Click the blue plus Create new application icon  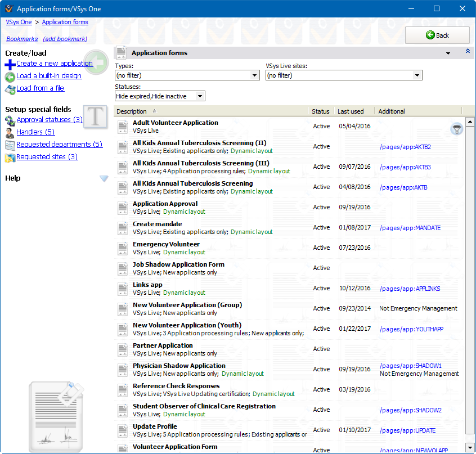coord(10,64)
